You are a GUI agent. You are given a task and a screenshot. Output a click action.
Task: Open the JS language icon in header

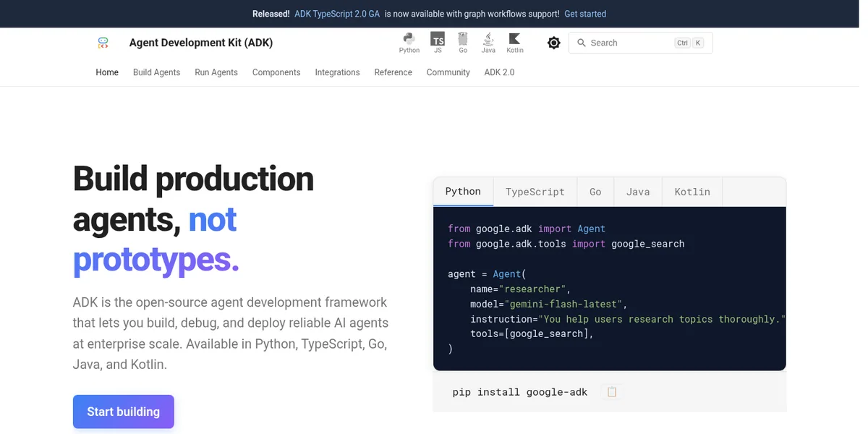coord(438,43)
